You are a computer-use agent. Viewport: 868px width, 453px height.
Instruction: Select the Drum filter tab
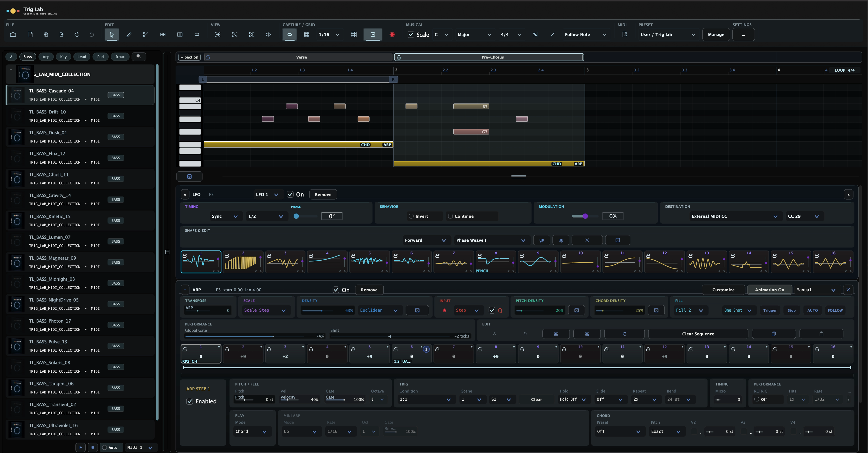(120, 57)
